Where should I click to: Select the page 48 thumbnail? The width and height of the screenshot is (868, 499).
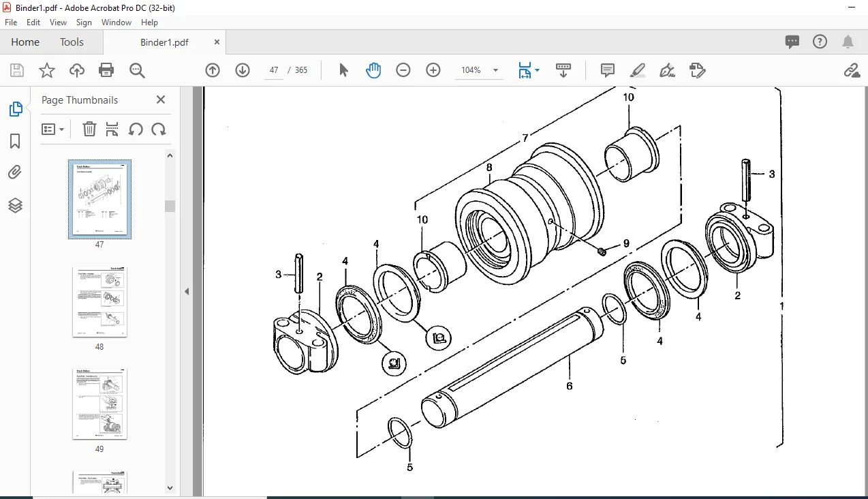[99, 301]
